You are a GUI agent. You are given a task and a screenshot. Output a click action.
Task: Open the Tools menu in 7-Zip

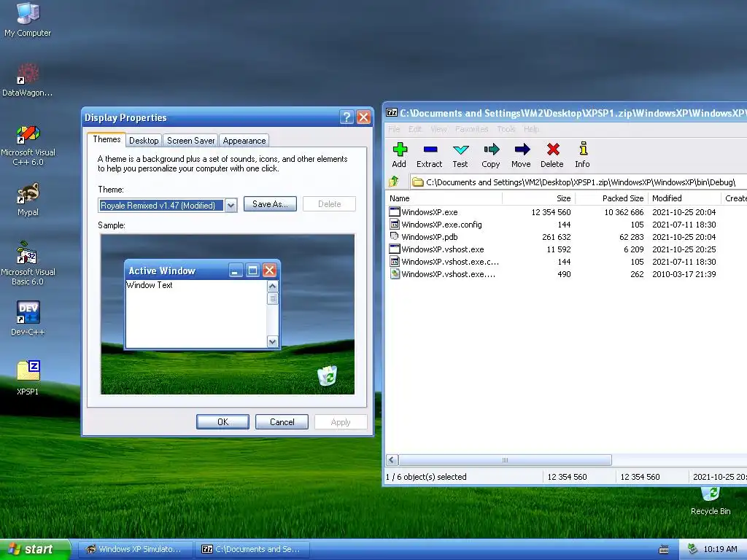pos(506,129)
